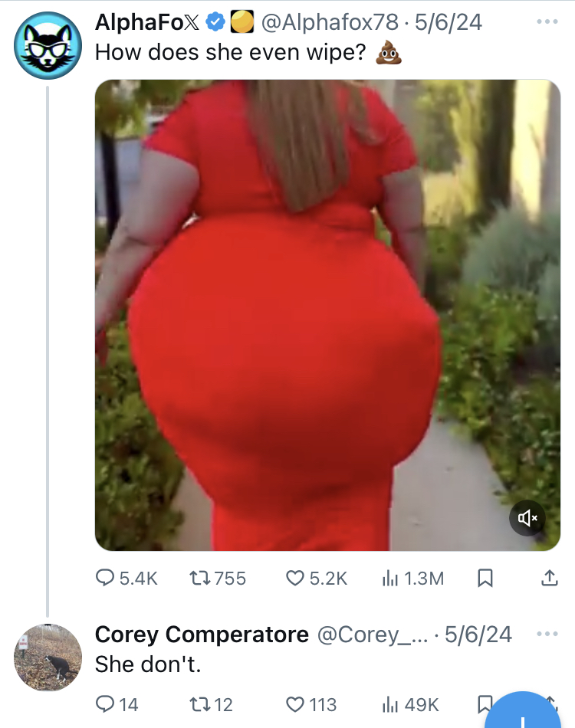
Task: Open more options menu on AlphaFox post
Action: point(547,21)
